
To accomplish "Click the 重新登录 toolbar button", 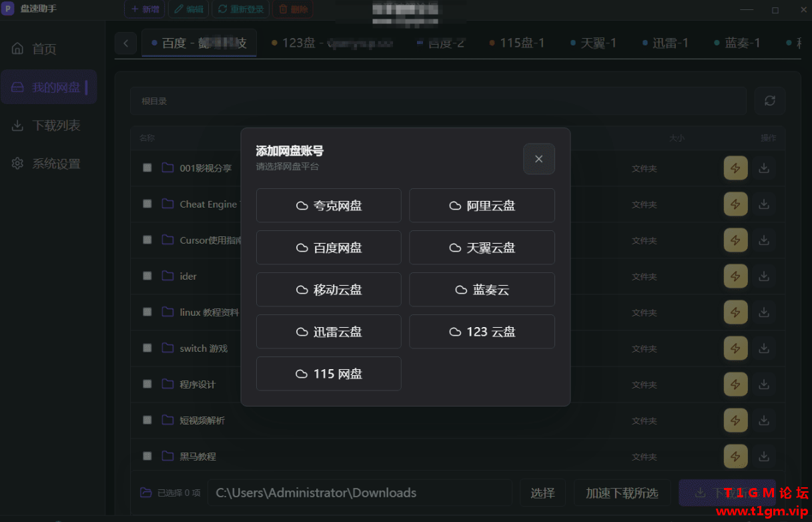I will 241,9.
